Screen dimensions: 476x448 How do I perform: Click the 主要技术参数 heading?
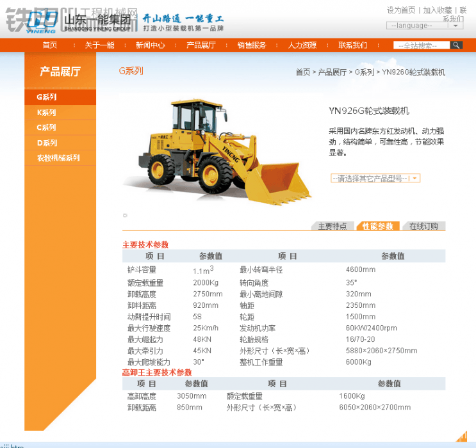click(145, 244)
